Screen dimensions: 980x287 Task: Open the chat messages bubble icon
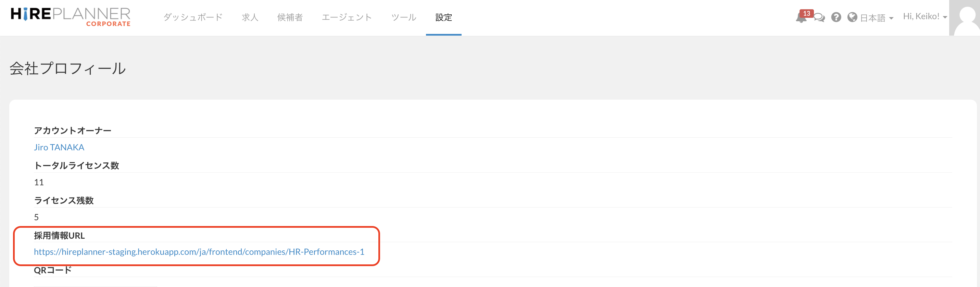[819, 18]
